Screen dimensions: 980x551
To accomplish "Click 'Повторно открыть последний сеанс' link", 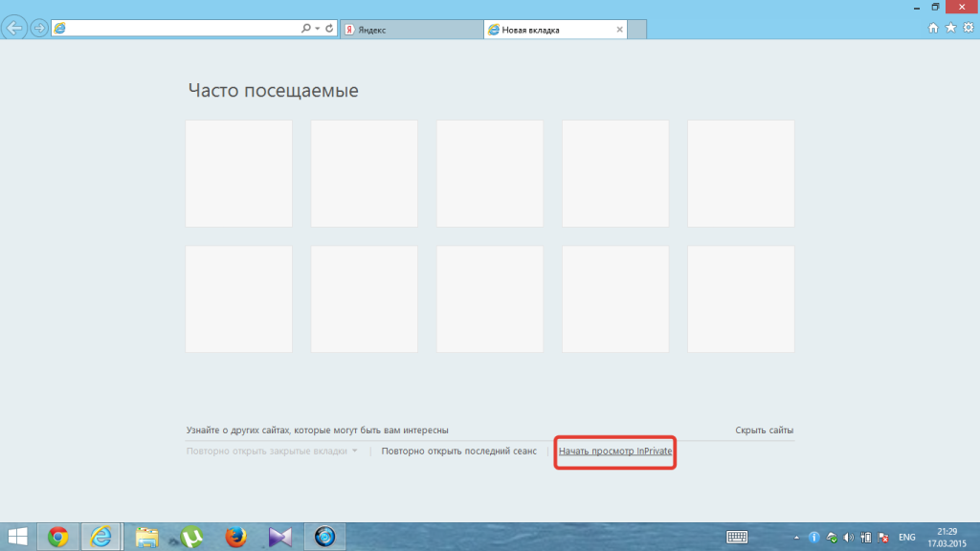I will [x=458, y=451].
